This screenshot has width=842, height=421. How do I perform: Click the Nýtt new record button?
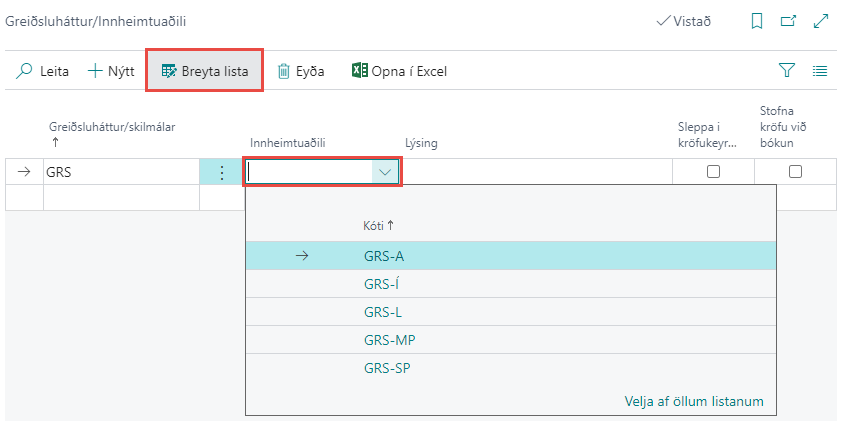pyautogui.click(x=111, y=71)
